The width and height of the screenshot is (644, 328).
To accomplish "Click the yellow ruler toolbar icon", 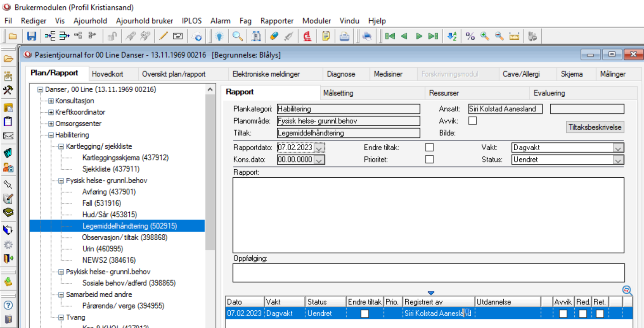I will pyautogui.click(x=514, y=36).
